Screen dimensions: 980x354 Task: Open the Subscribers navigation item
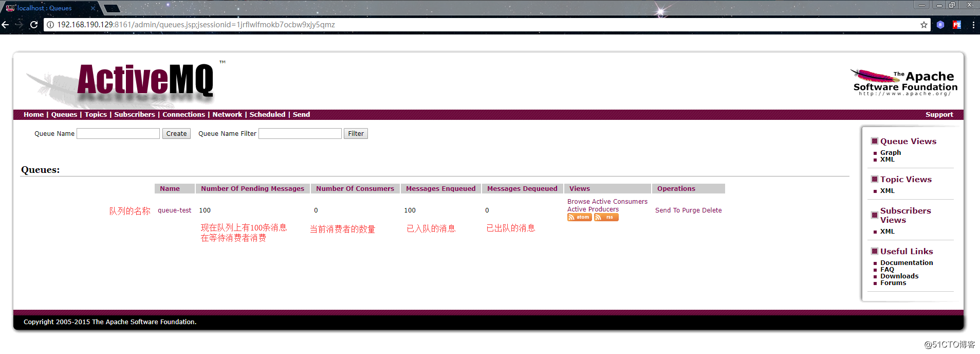[x=135, y=115]
